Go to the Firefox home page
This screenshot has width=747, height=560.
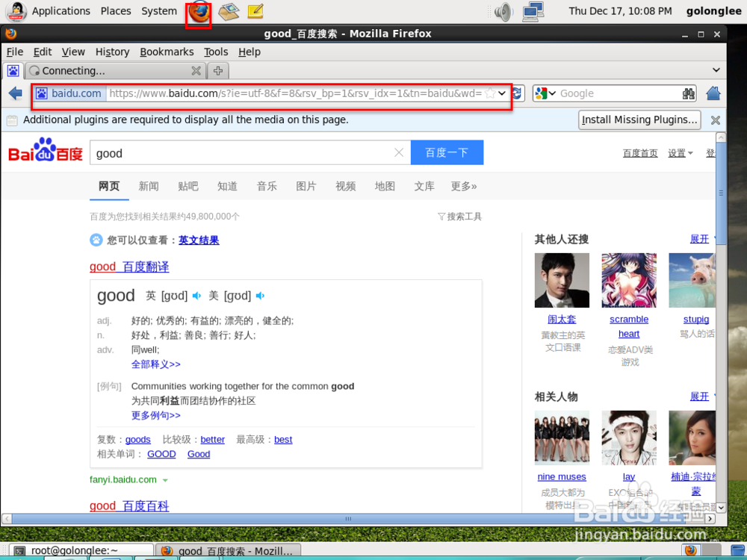713,93
